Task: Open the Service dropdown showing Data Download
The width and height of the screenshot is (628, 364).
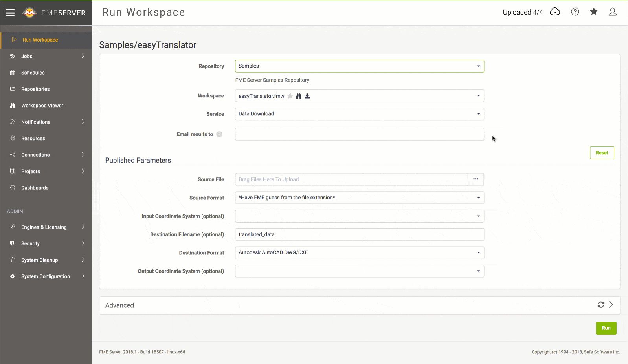Action: coord(360,114)
